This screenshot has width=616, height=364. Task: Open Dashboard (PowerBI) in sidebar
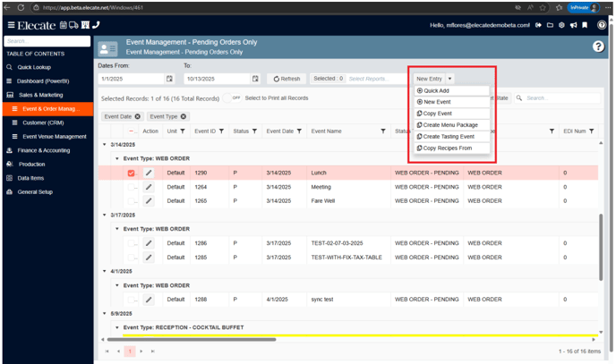(43, 81)
